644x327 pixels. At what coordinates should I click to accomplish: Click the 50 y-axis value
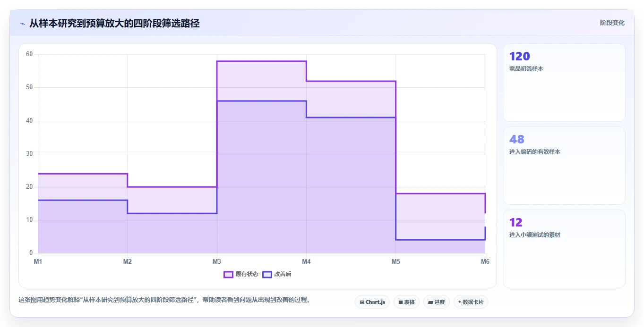click(x=29, y=87)
